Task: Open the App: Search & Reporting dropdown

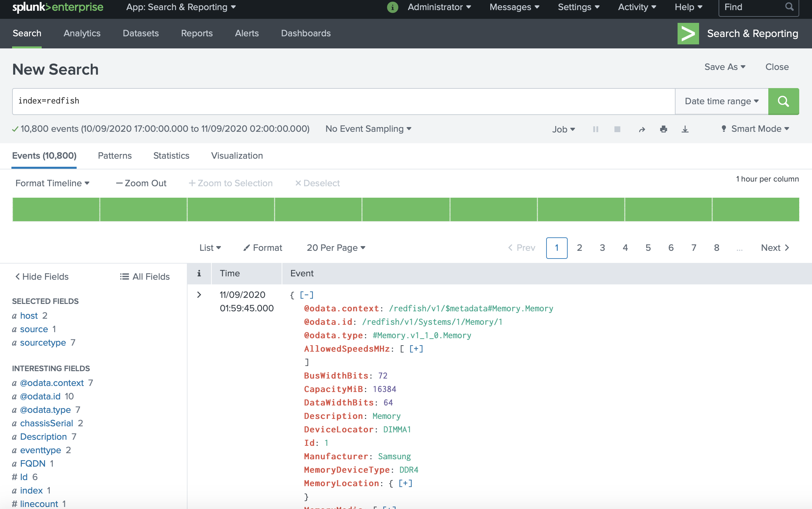Action: point(181,7)
